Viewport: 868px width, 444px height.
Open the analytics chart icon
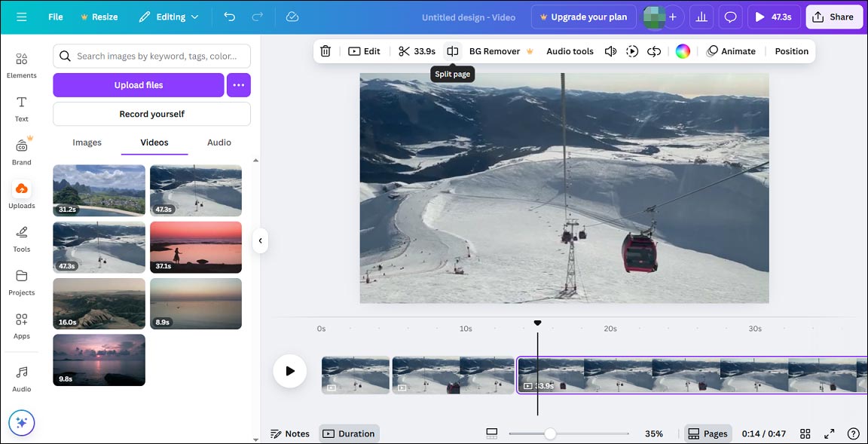pos(701,17)
